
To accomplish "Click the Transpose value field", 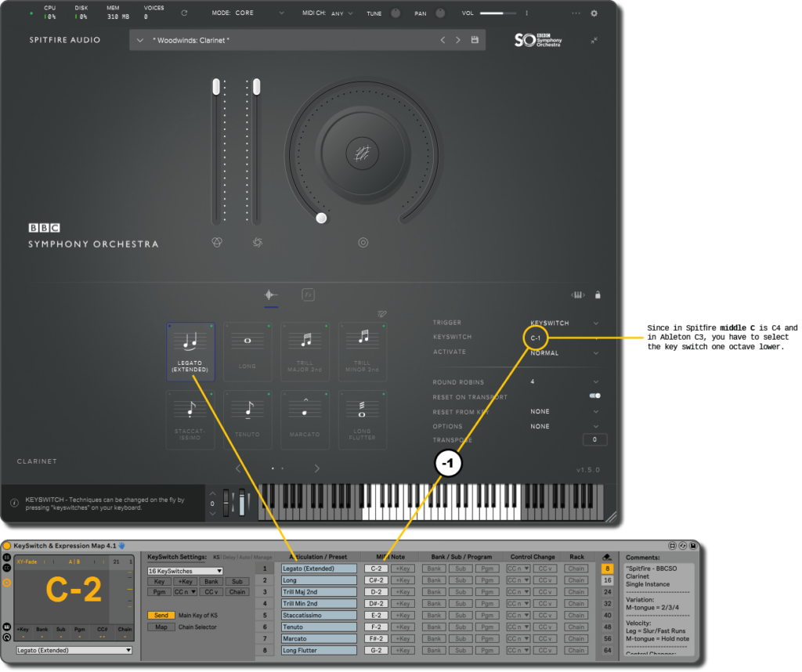I will tap(594, 439).
